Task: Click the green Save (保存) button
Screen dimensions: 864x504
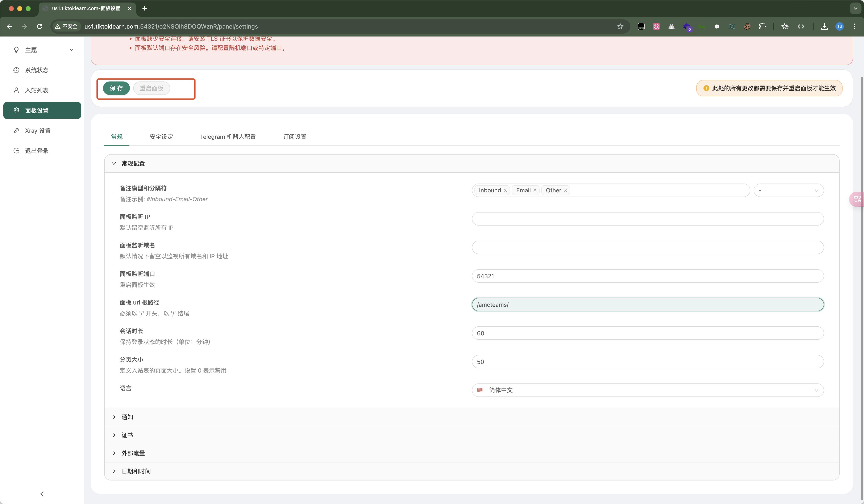Action: (x=116, y=88)
